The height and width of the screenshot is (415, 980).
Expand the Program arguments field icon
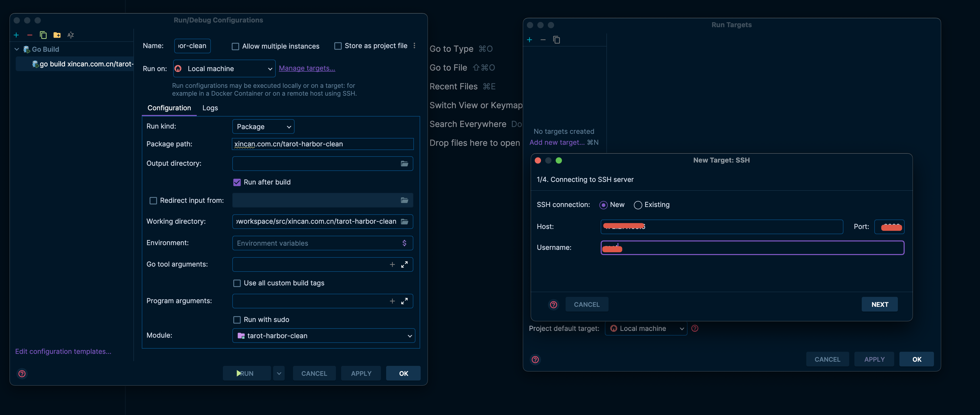click(404, 301)
